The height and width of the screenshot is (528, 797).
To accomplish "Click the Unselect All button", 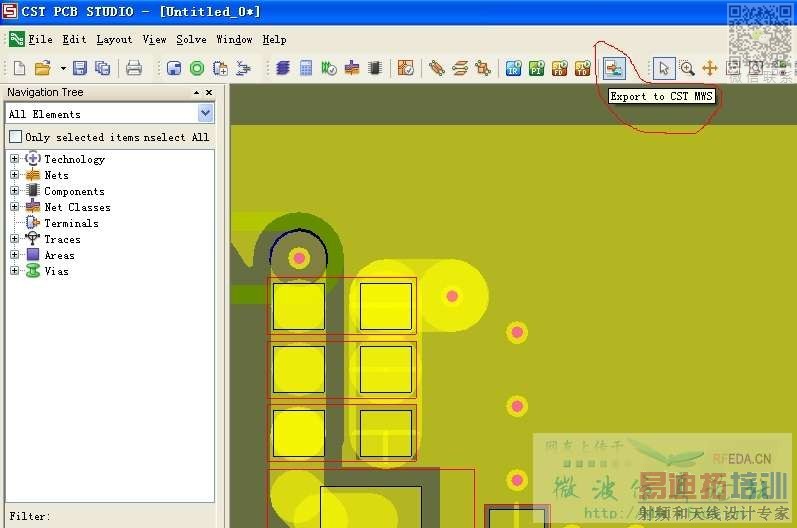I will coord(176,137).
